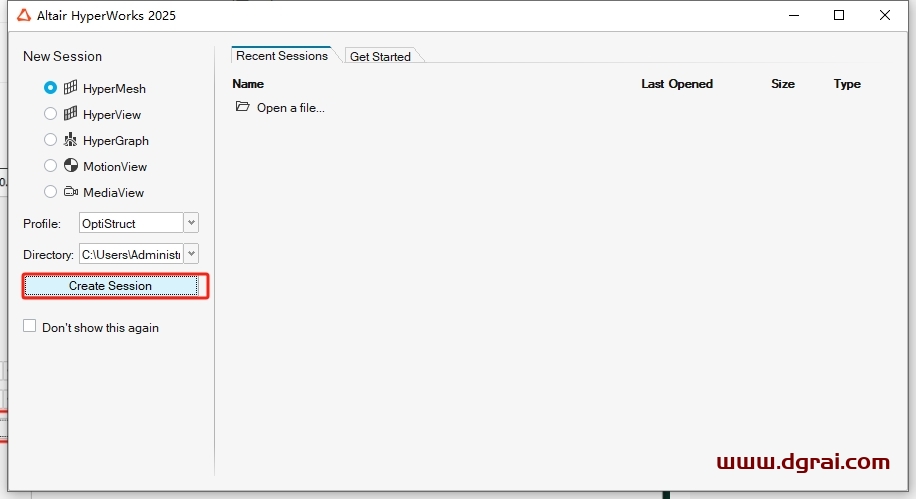The image size is (916, 499).
Task: Click the MediaView camera icon
Action: coord(71,192)
